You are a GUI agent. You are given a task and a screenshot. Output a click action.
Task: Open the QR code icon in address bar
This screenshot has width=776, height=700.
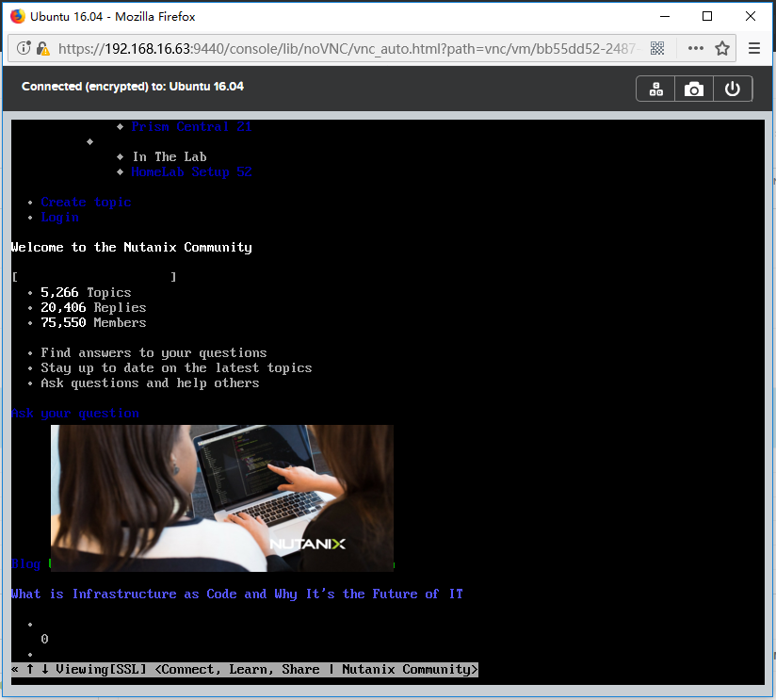pos(657,48)
